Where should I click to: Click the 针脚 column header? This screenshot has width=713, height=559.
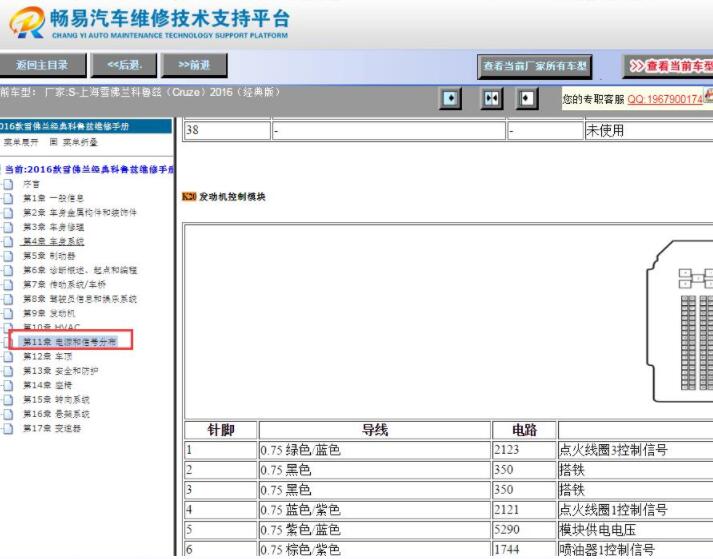coord(221,430)
